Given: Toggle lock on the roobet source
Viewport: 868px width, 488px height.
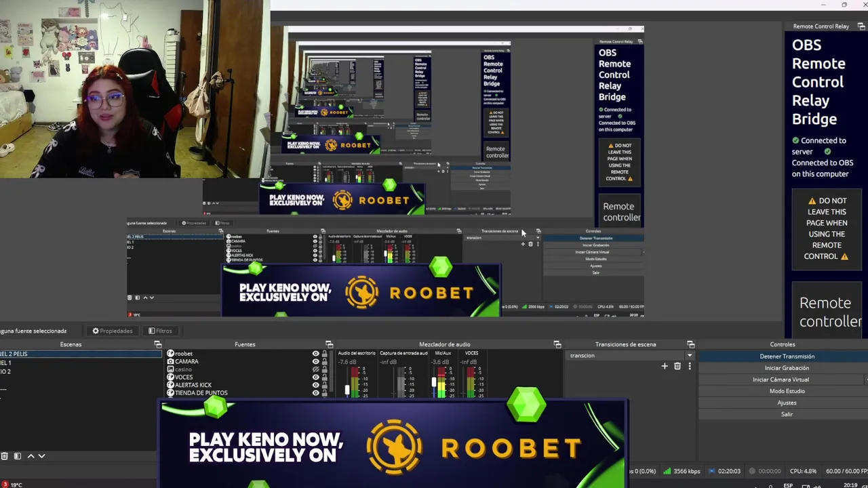Looking at the screenshot, I should 324,354.
